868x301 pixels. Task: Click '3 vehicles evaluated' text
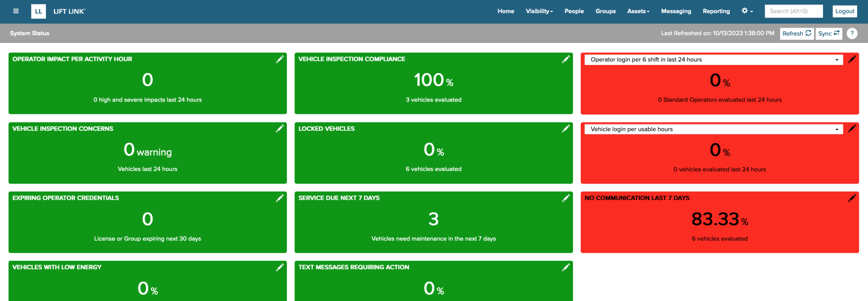[434, 100]
